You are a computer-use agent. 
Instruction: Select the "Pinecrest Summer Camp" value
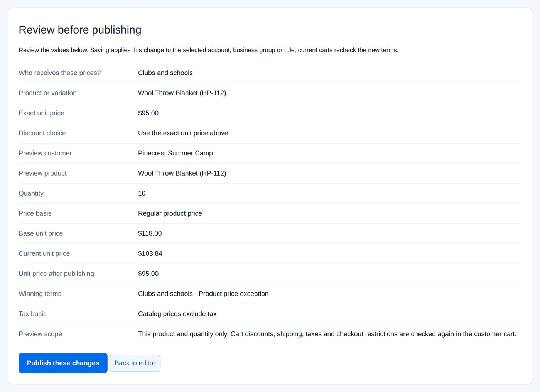tap(175, 153)
